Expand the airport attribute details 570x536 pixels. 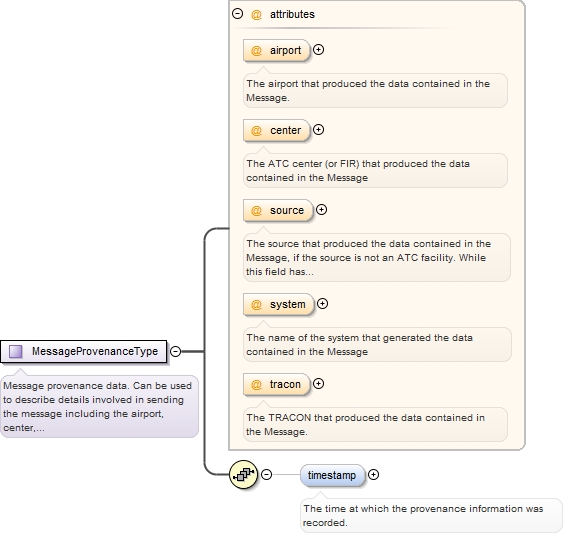(x=318, y=50)
